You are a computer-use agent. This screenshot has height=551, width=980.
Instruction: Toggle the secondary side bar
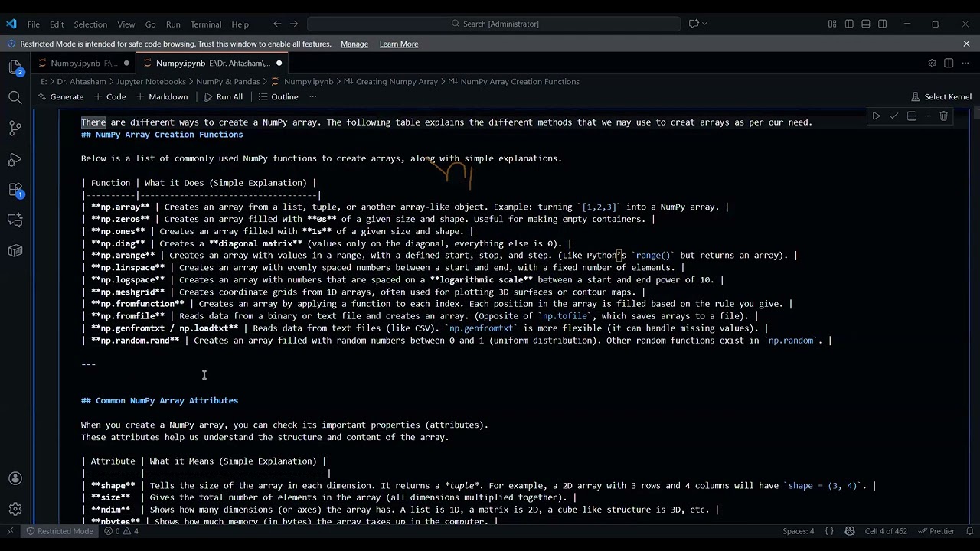(x=883, y=24)
